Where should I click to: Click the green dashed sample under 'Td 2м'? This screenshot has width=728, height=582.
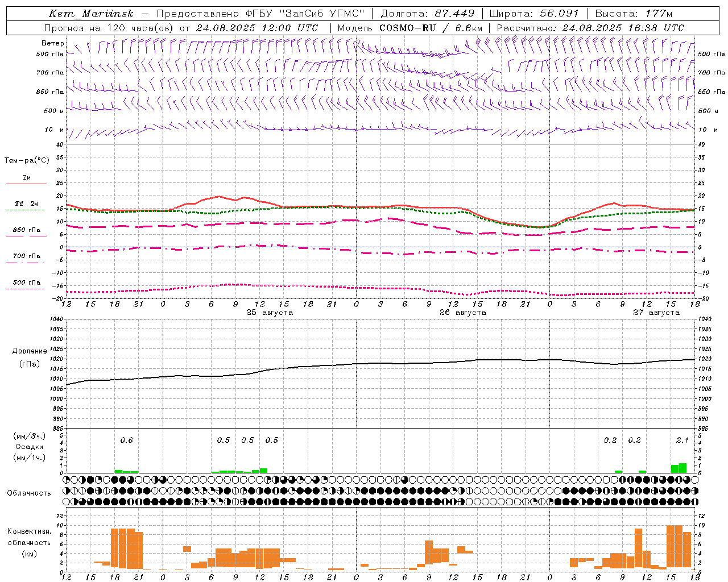[25, 210]
